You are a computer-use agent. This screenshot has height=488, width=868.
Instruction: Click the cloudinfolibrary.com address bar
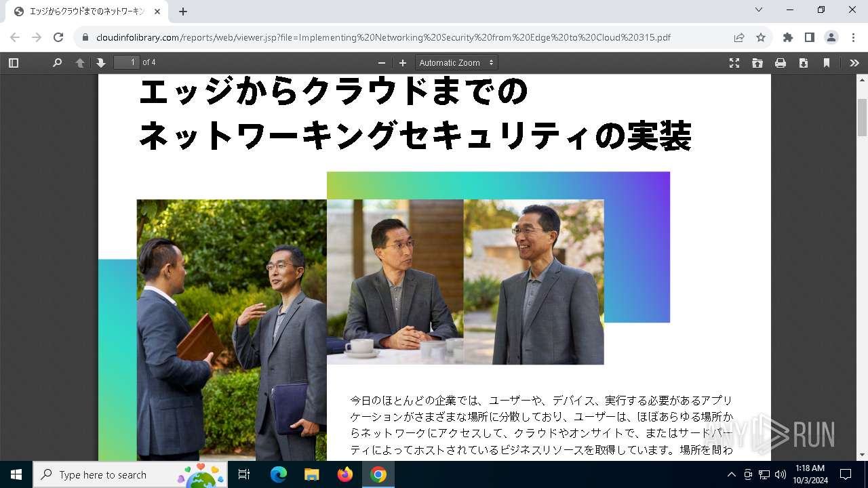point(383,37)
